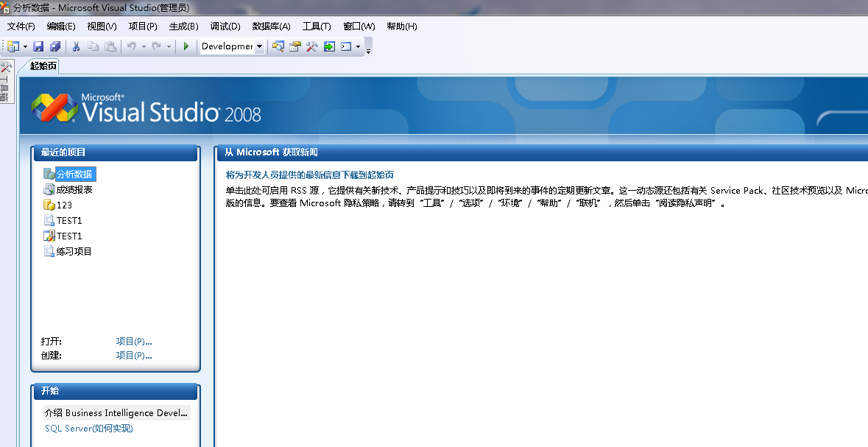This screenshot has height=447, width=868.
Task: Expand the Undo history dropdown arrow
Action: [144, 46]
